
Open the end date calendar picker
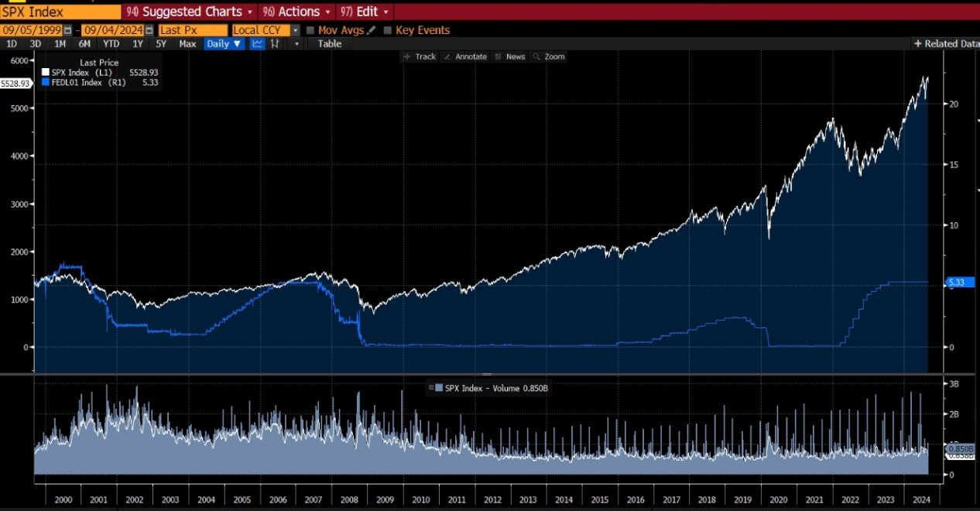(x=149, y=30)
